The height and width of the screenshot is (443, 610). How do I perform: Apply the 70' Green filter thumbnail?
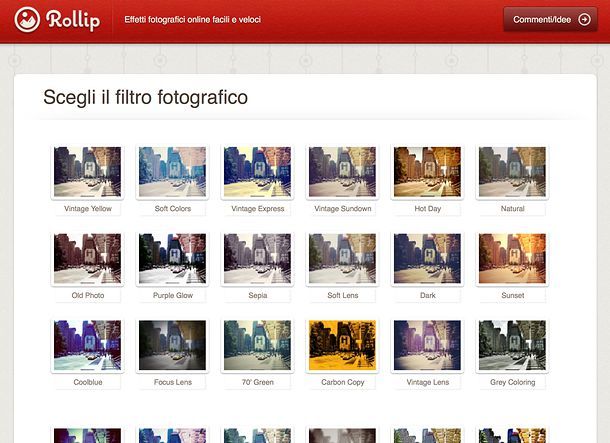coord(258,345)
